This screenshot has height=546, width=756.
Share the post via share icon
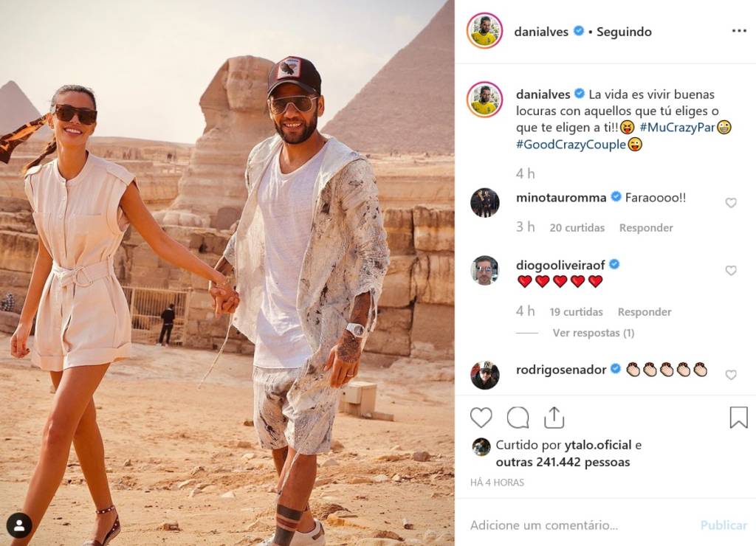point(554,418)
